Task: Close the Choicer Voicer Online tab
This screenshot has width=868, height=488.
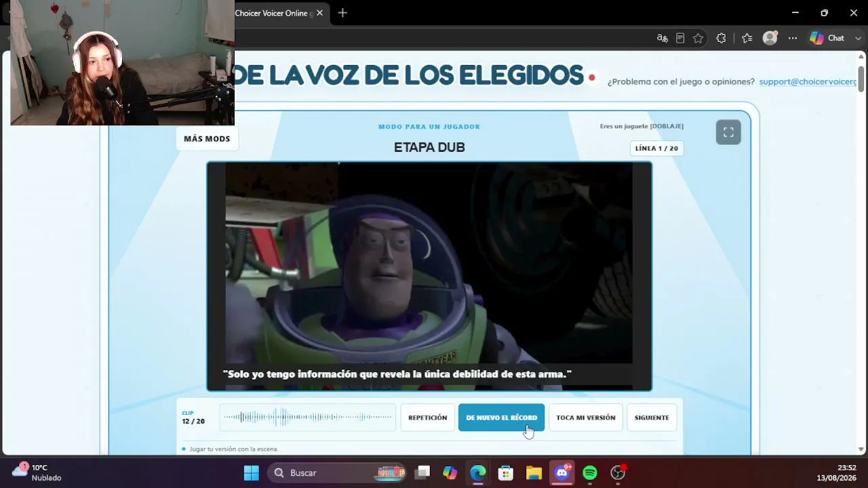Action: pyautogui.click(x=319, y=13)
